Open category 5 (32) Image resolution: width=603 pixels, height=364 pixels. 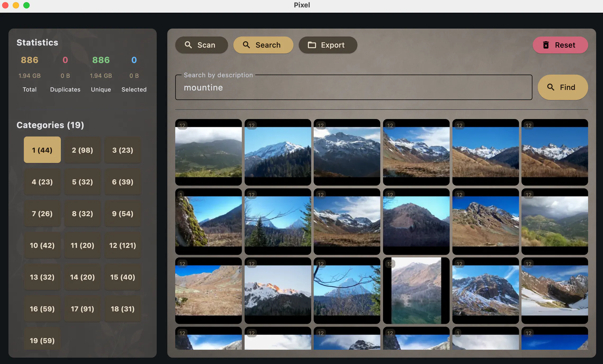tap(83, 182)
